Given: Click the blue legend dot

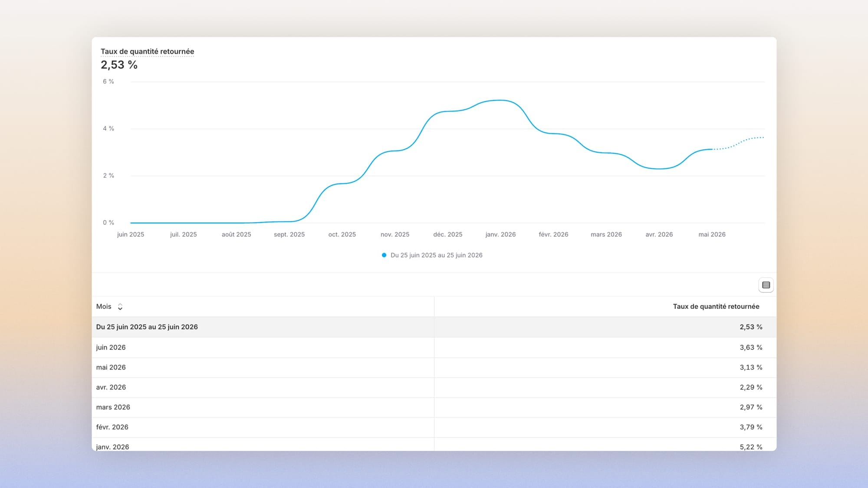Looking at the screenshot, I should click(x=384, y=255).
